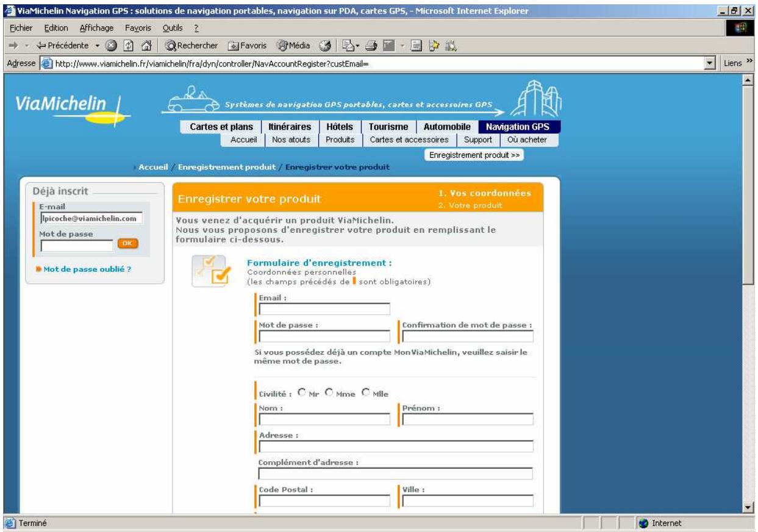The image size is (758, 532).
Task: Open the Cartes et accessoires sub-navigation item
Action: coord(409,140)
